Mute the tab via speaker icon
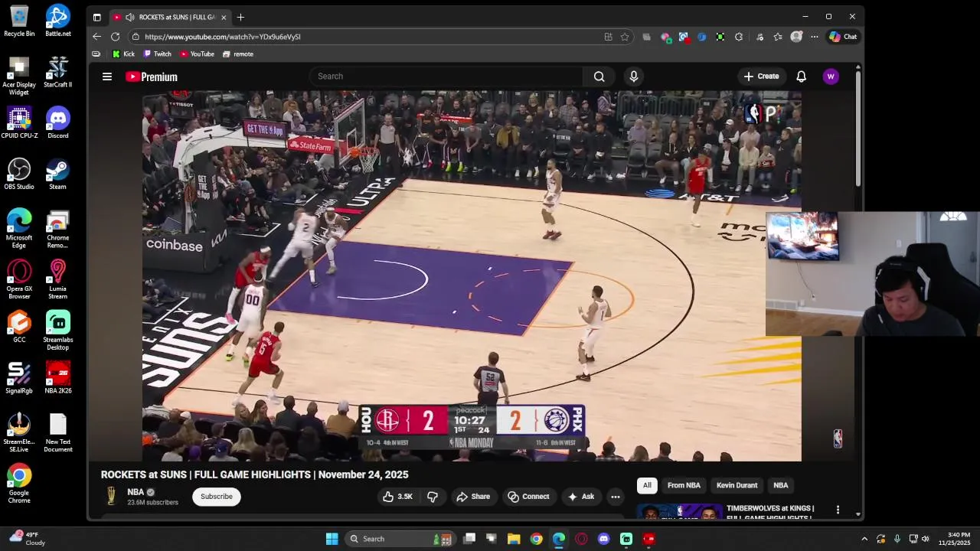Viewport: 980px width, 551px height. point(130,17)
